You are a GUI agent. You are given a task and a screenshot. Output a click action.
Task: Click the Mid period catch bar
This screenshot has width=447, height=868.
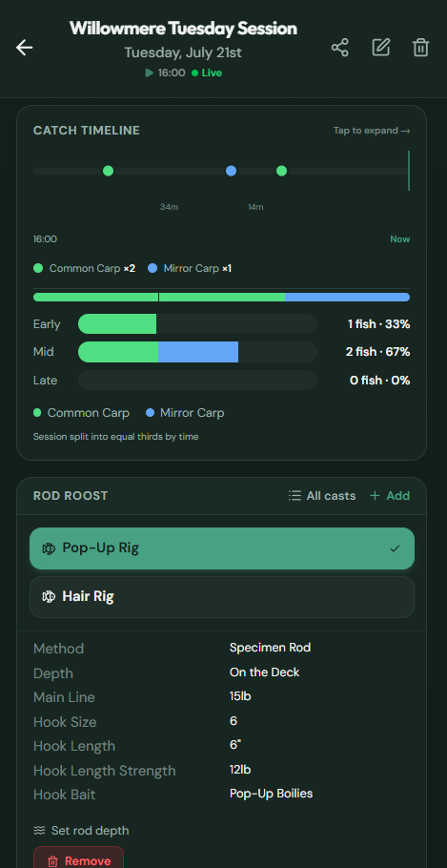(x=197, y=352)
